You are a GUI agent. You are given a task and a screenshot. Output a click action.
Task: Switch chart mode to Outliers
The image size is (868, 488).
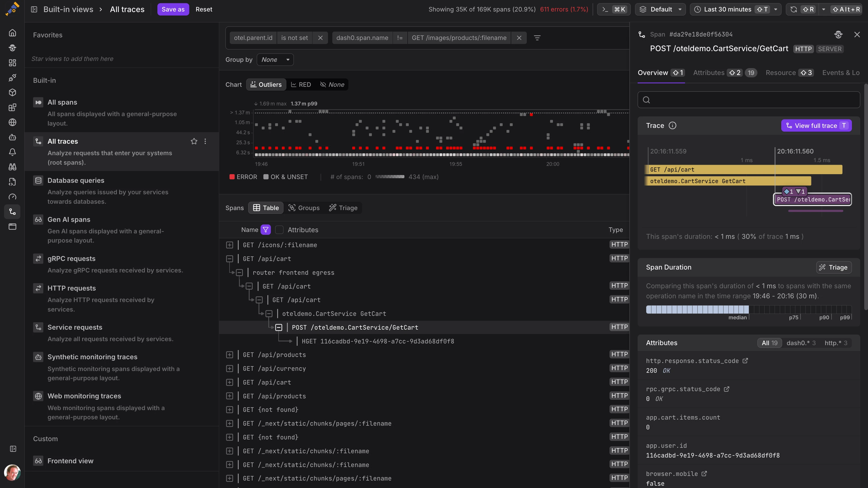click(266, 85)
